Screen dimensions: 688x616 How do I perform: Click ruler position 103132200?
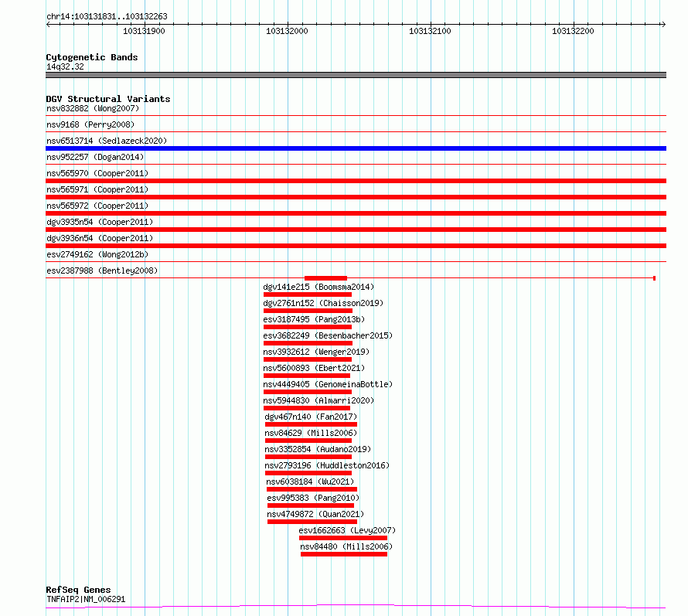(x=573, y=31)
